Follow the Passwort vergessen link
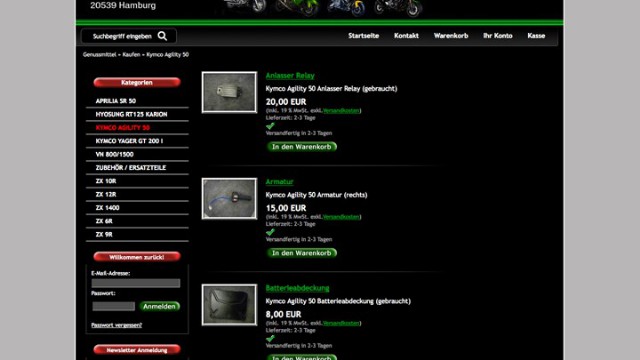The image size is (640, 360). [116, 325]
